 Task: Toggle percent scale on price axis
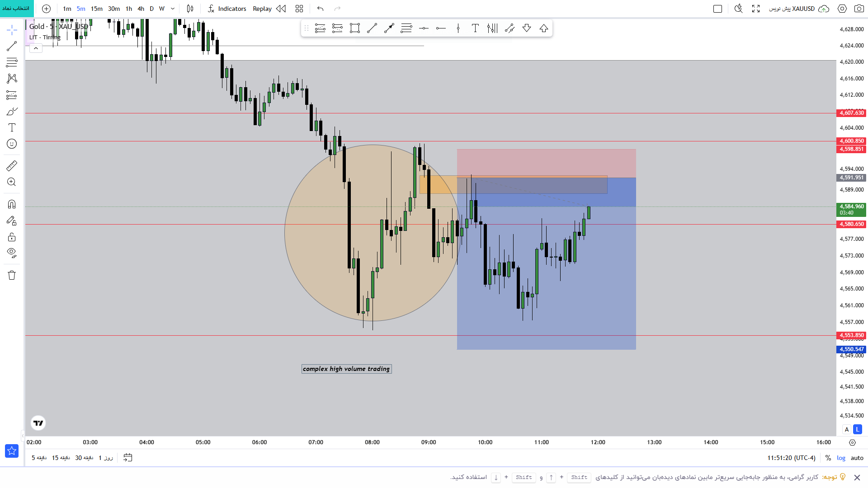point(828,458)
